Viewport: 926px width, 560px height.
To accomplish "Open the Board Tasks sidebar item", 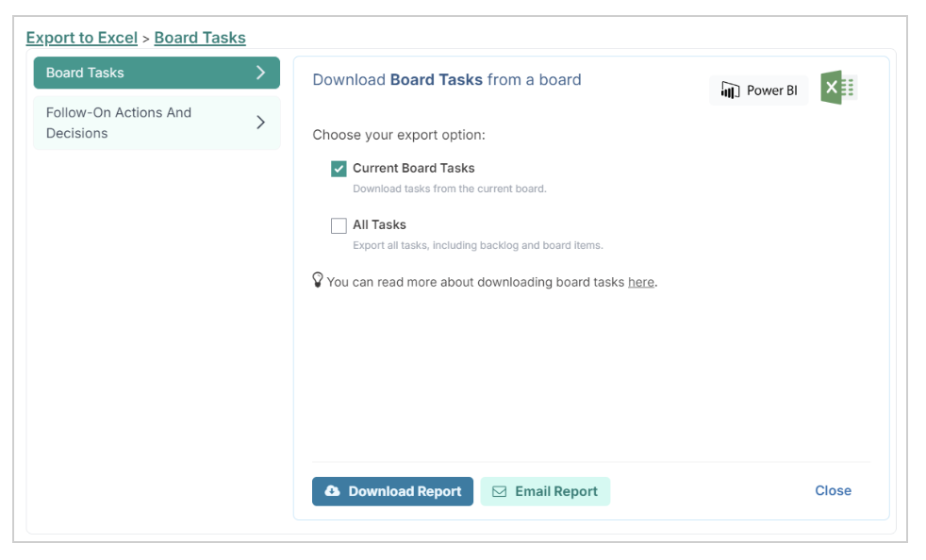I will point(157,73).
